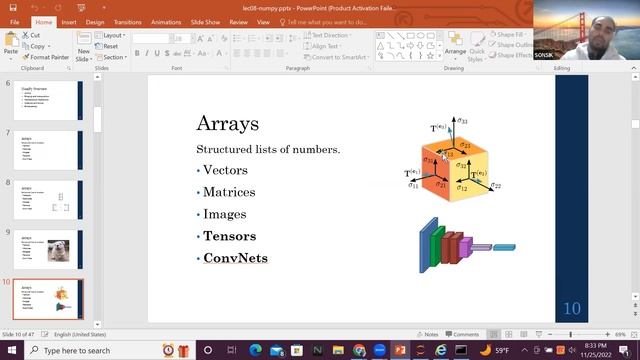Open Google Chrome from the taskbar
The image size is (640, 360).
pyautogui.click(x=359, y=350)
